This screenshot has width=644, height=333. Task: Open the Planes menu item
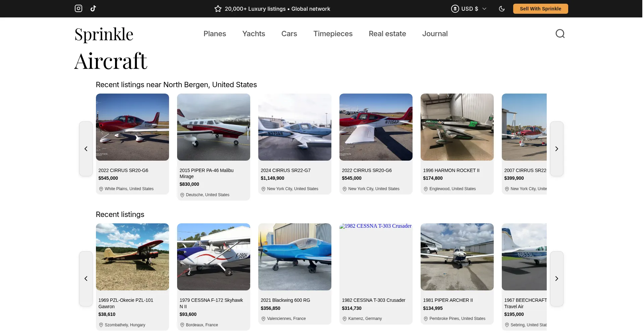(x=215, y=34)
